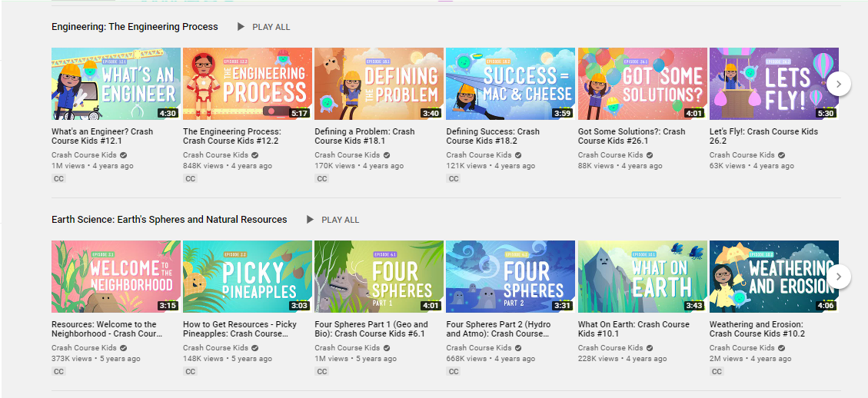Click title Four Spheres Part 1 (Geo and Bio)

(371, 329)
